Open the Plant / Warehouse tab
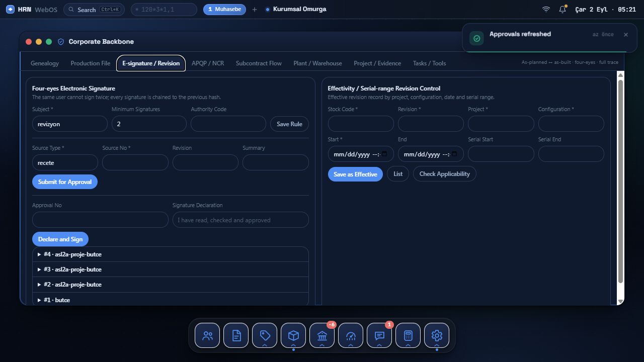Viewport: 644px width, 362px height. [x=317, y=63]
